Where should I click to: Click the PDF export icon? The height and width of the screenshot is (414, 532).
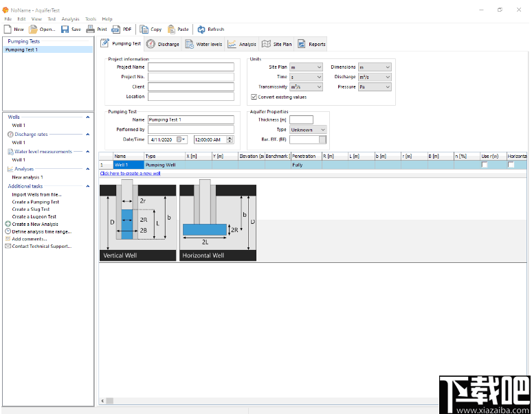pyautogui.click(x=115, y=30)
